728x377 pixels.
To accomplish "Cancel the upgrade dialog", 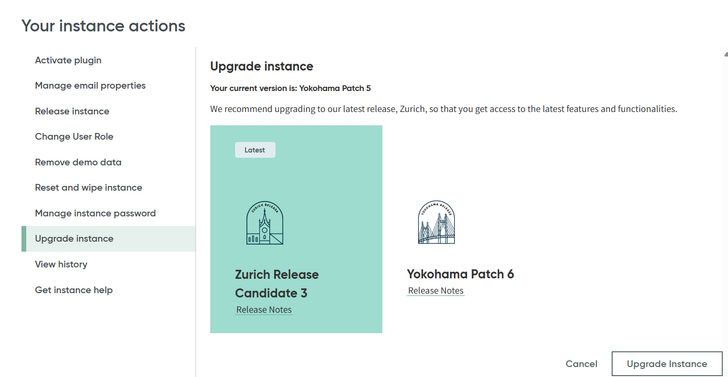I will coord(581,364).
